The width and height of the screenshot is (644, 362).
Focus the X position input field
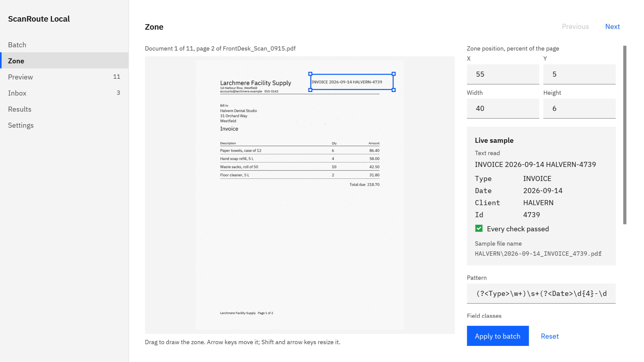[x=503, y=74]
